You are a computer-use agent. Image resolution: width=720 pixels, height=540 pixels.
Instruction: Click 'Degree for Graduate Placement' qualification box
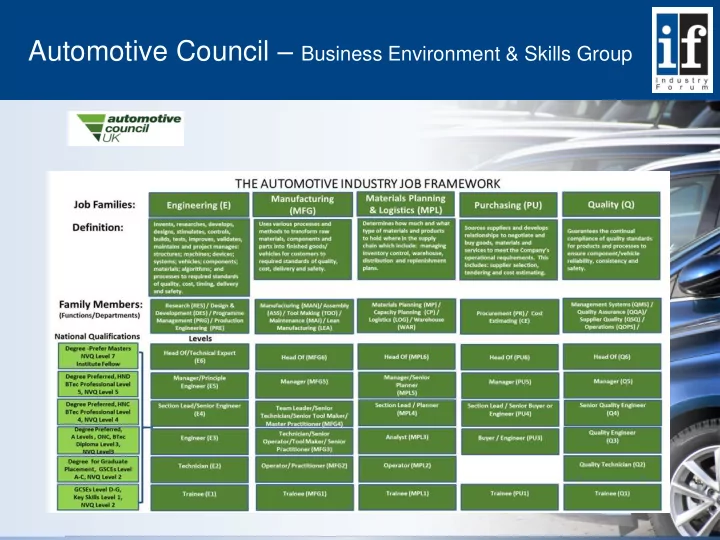tap(98, 469)
